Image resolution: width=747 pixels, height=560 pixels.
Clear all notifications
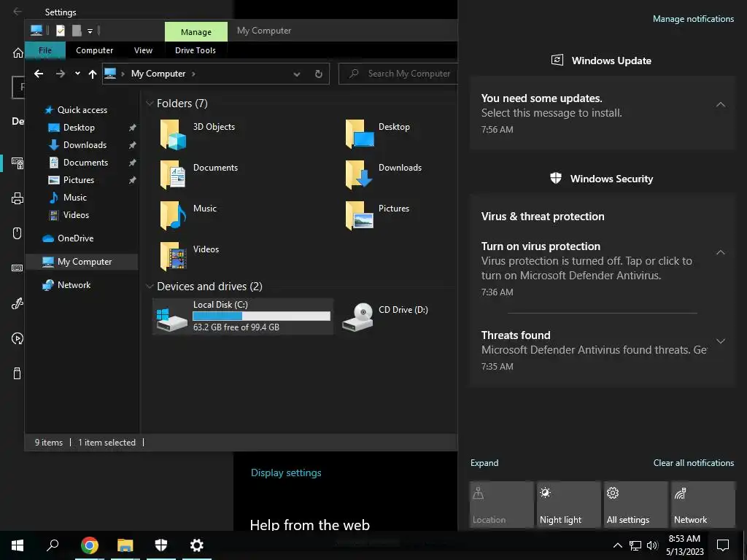coord(693,463)
